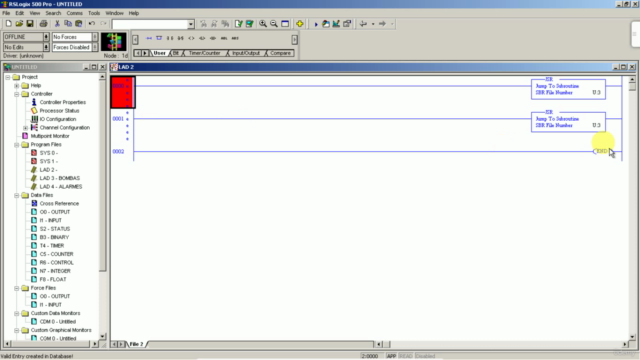The height and width of the screenshot is (360, 640).
Task: Open IO Configuration in tree
Action: [58, 119]
